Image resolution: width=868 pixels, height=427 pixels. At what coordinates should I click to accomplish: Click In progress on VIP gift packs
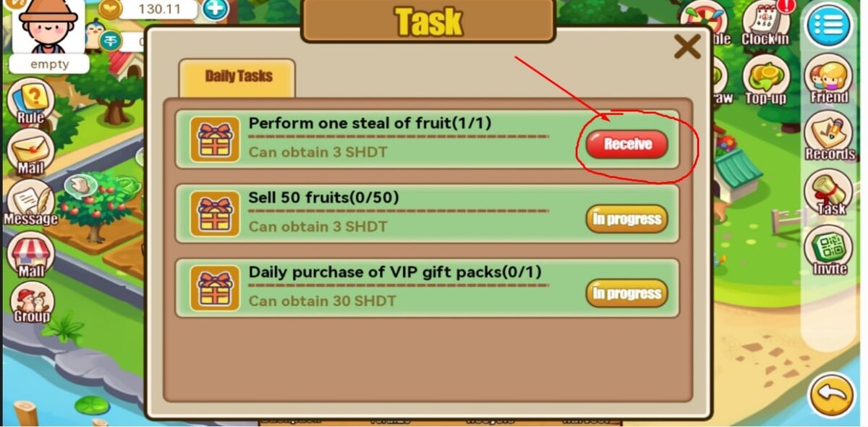click(626, 293)
